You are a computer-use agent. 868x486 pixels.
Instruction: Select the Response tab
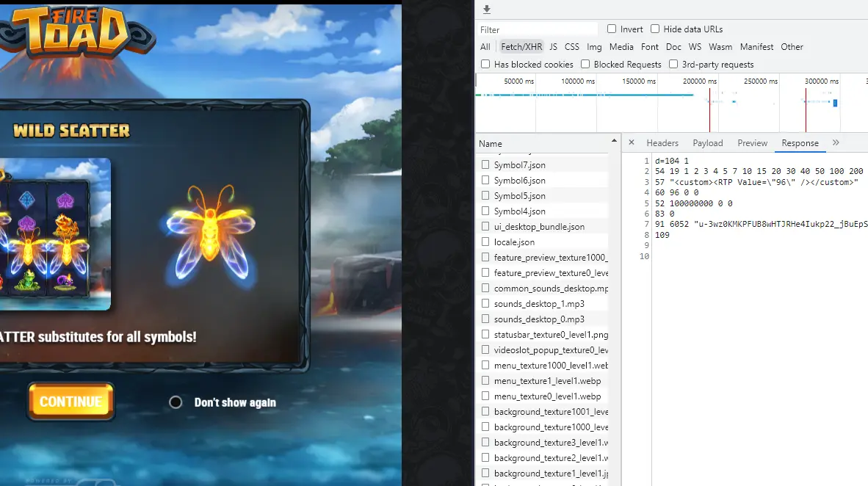coord(800,143)
